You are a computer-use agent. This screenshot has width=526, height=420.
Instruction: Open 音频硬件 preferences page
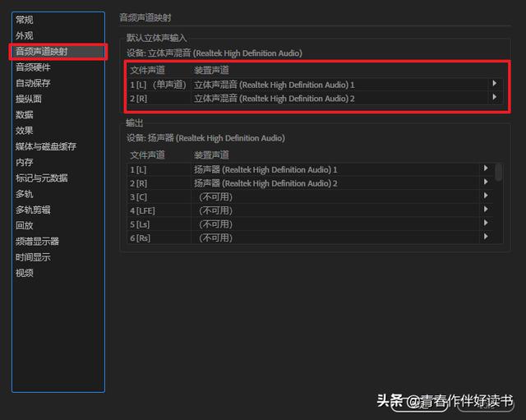tap(33, 67)
